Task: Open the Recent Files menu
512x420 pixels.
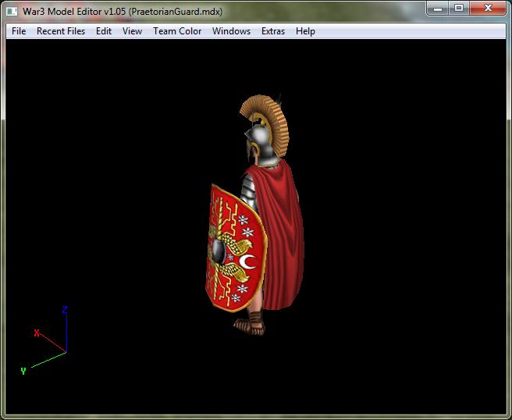Action: pyautogui.click(x=61, y=31)
